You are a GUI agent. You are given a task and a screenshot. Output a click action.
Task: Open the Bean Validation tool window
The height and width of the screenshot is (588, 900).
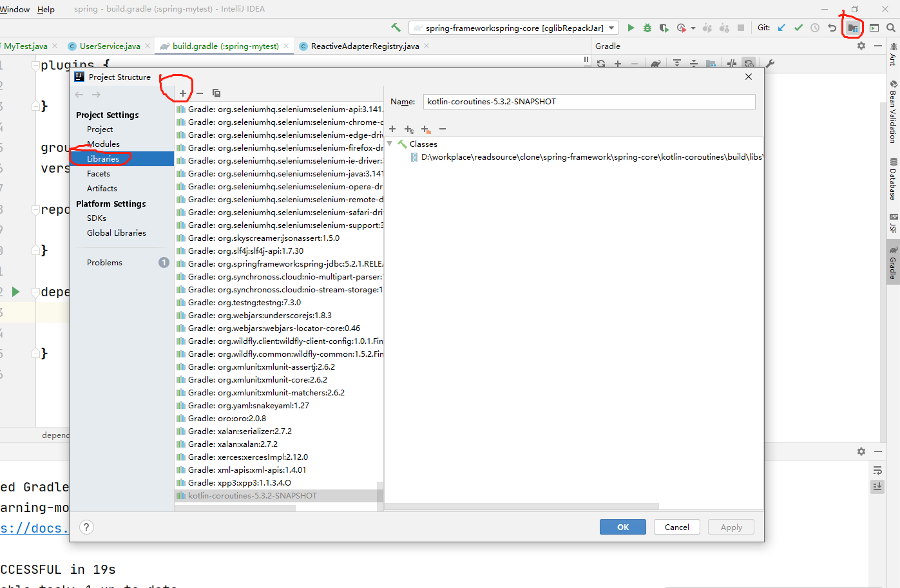pos(893,111)
